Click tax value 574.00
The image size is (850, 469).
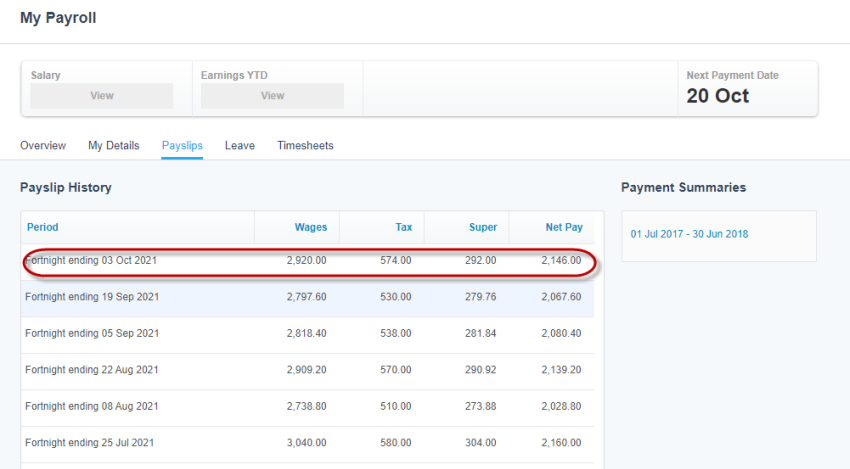tap(396, 261)
